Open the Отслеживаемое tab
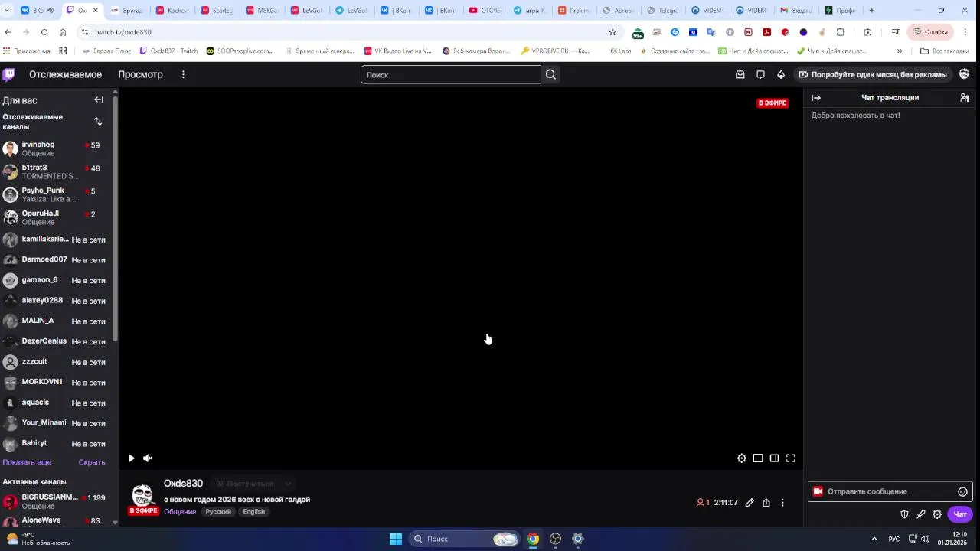 [65, 74]
